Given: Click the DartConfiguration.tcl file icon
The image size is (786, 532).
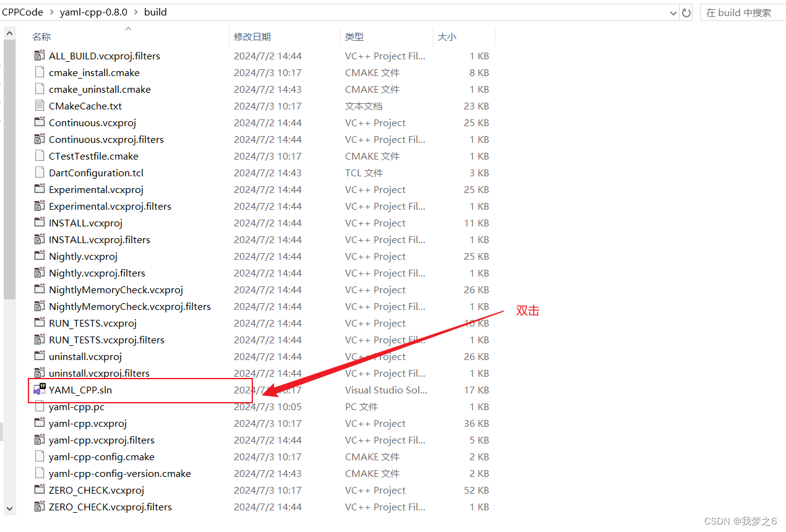Looking at the screenshot, I should (39, 173).
